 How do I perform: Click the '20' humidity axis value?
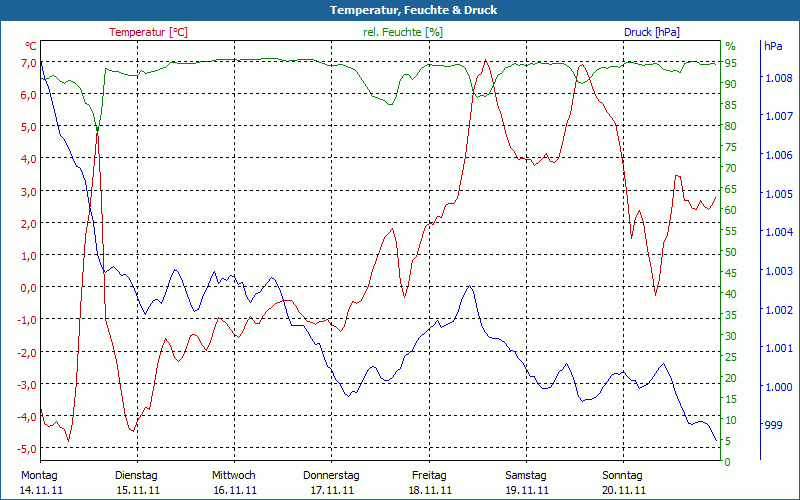730,378
